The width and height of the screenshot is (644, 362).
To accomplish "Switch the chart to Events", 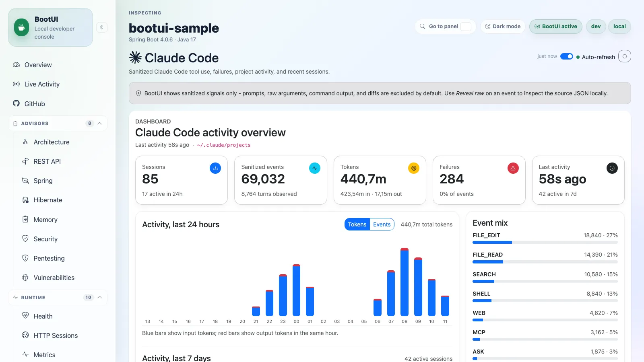I will [382, 224].
